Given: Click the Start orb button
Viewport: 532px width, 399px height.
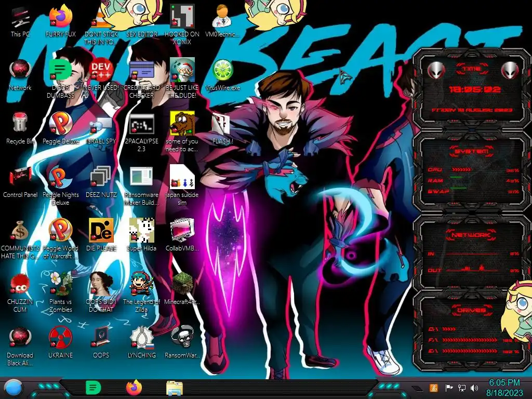Looking at the screenshot, I should click(13, 388).
